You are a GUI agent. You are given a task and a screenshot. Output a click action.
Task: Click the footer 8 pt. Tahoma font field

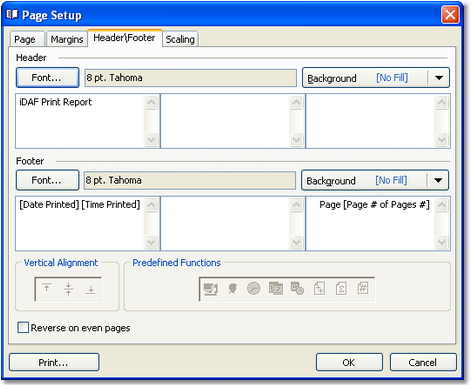(190, 180)
